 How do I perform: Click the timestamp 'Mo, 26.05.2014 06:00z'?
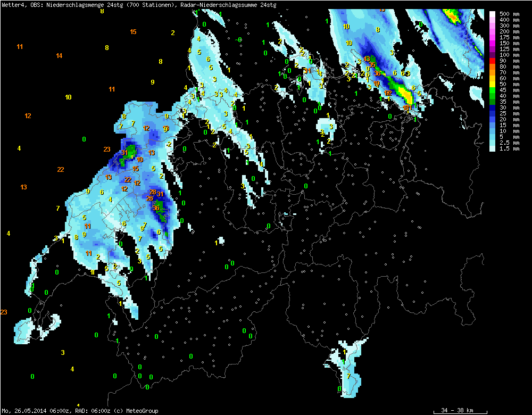point(36,411)
